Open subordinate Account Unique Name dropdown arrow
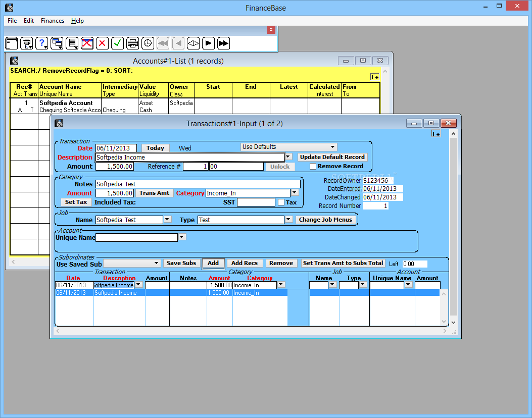This screenshot has width=532, height=418. tap(409, 285)
